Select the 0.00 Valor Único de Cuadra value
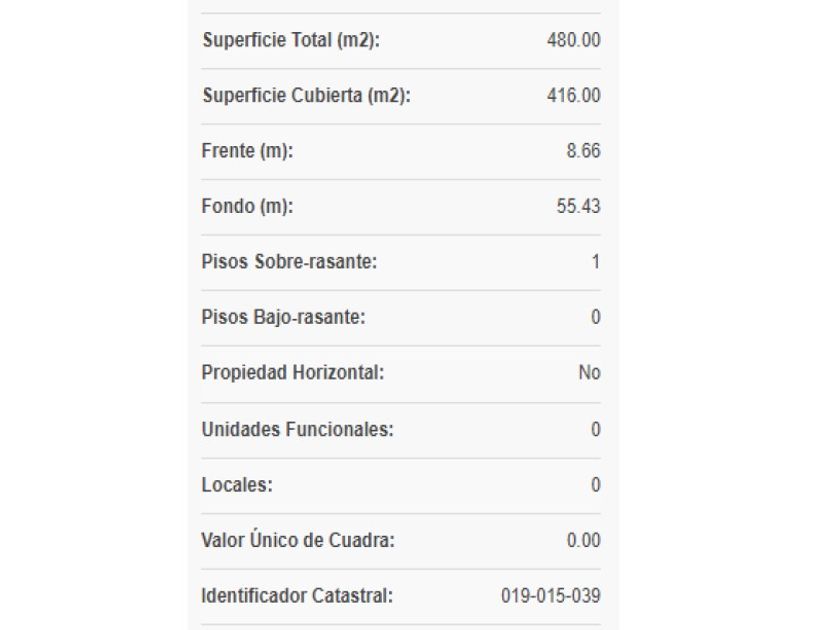This screenshot has height=630, width=840. coord(583,540)
